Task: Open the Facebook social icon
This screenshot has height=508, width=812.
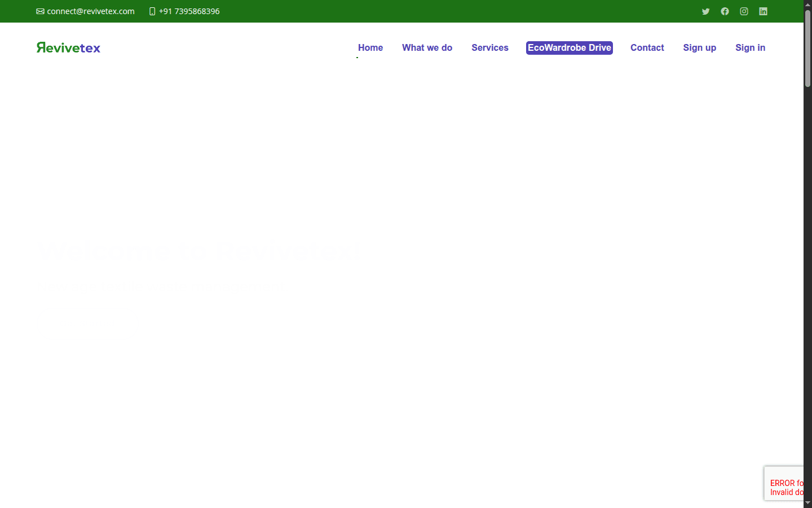Action: click(x=725, y=11)
